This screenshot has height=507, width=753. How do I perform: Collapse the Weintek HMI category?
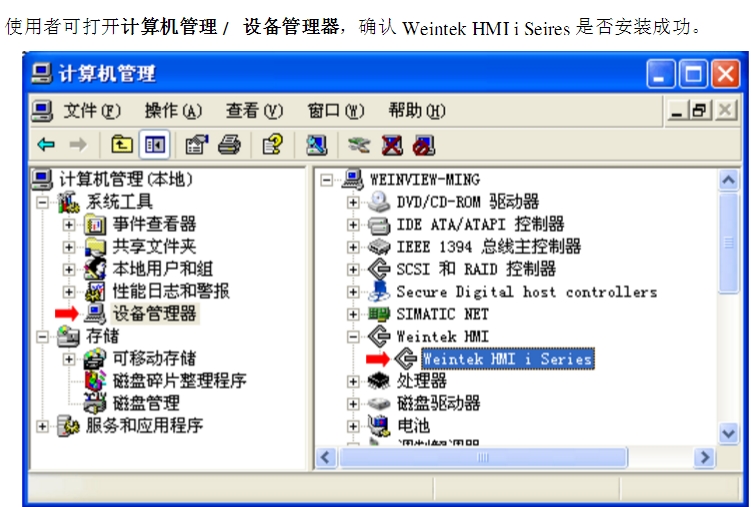(x=353, y=337)
